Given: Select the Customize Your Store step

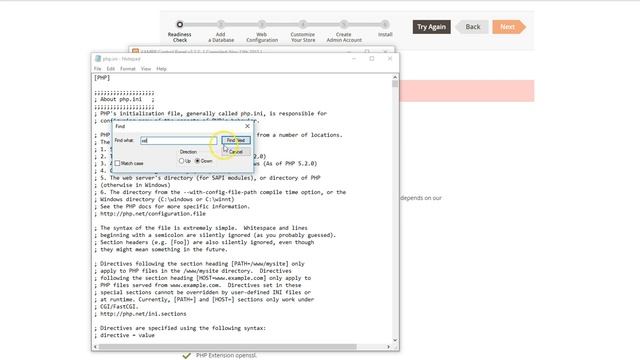Looking at the screenshot, I should pos(303,24).
